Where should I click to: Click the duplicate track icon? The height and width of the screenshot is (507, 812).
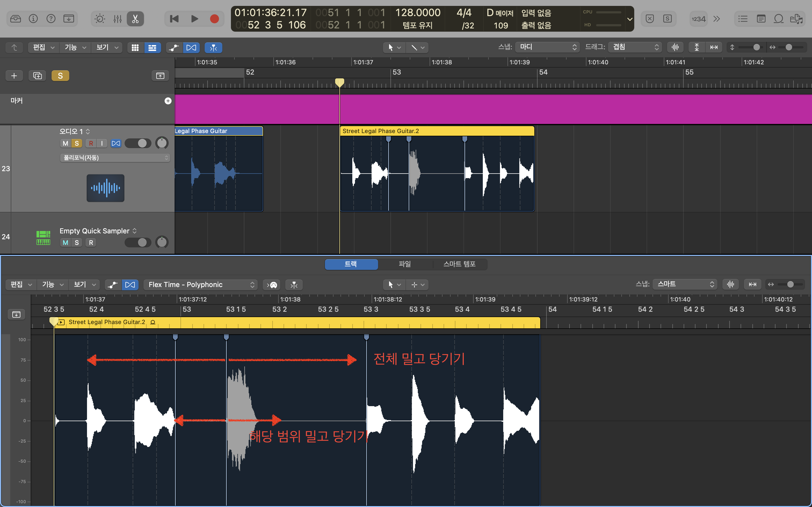37,76
